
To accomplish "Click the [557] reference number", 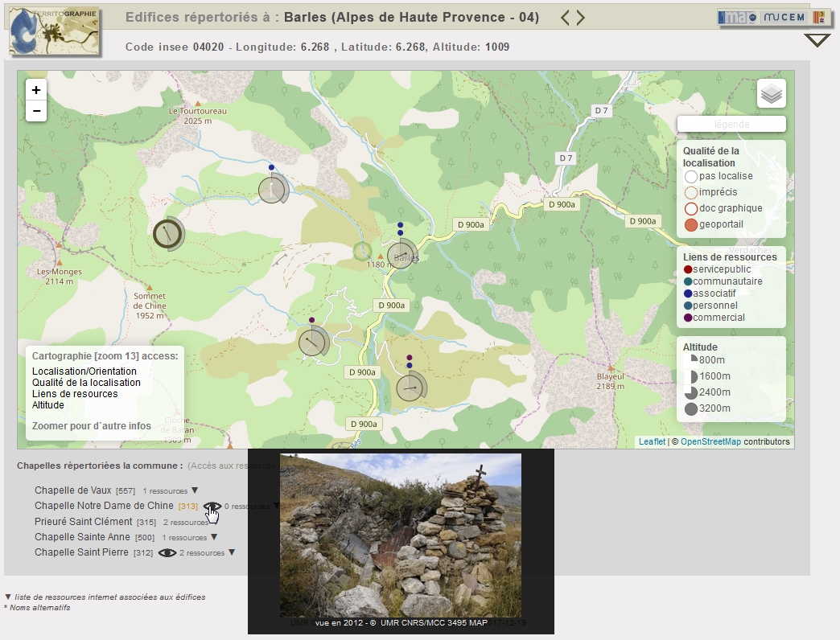I will 126,490.
